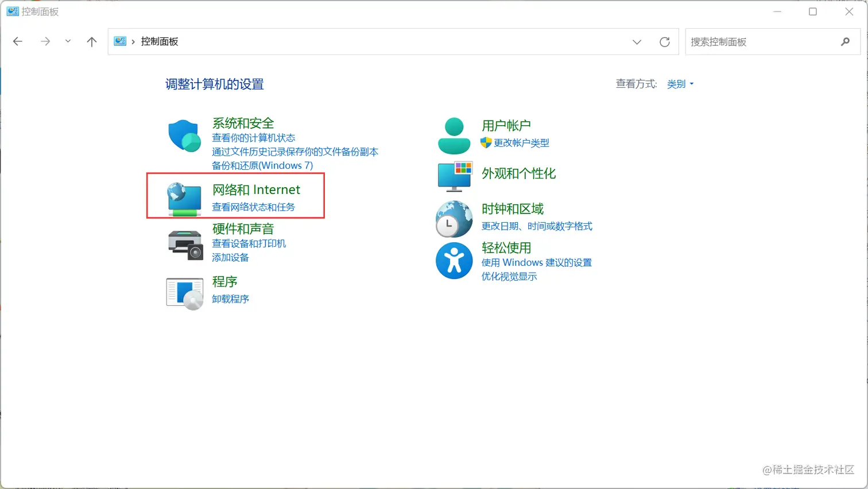Image resolution: width=868 pixels, height=489 pixels.
Task: Open the System and Security shield icon
Action: 184,135
